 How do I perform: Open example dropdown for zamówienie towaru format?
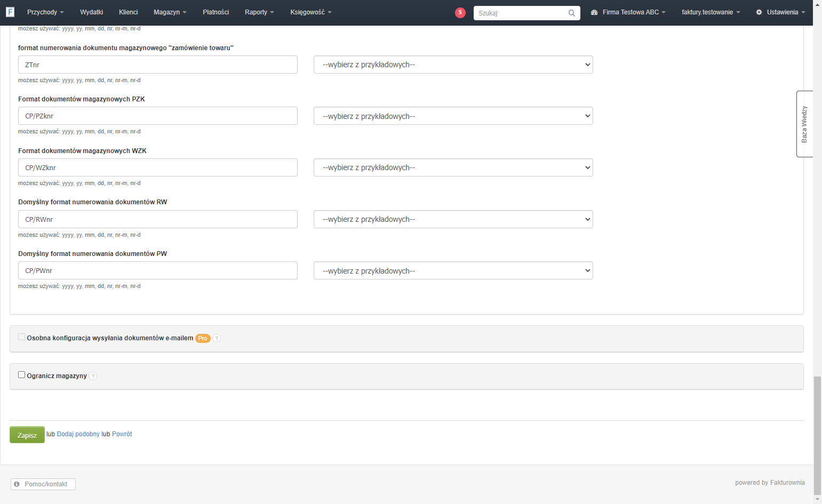(453, 65)
